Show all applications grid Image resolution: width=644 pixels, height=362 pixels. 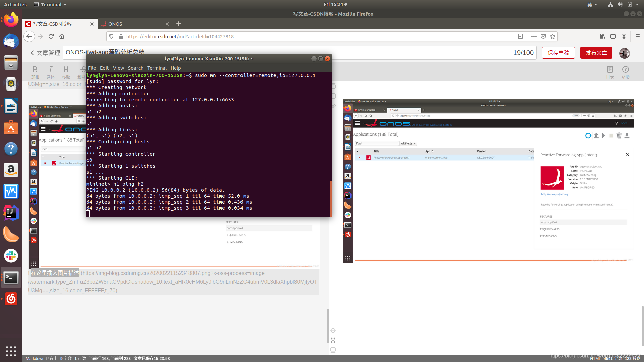(x=11, y=351)
